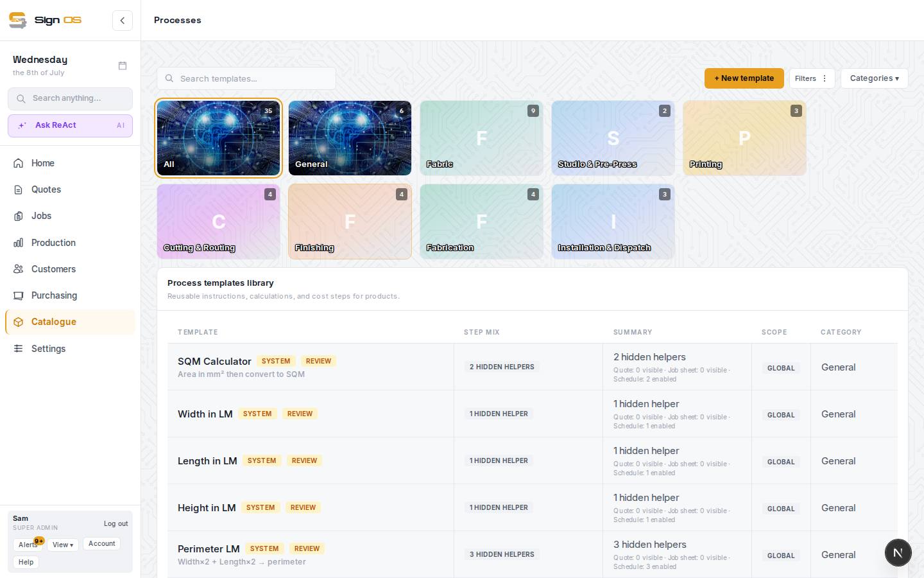Screen dimensions: 924x578
Task: Click the magnifier icon in Search anything
Action: (21, 99)
